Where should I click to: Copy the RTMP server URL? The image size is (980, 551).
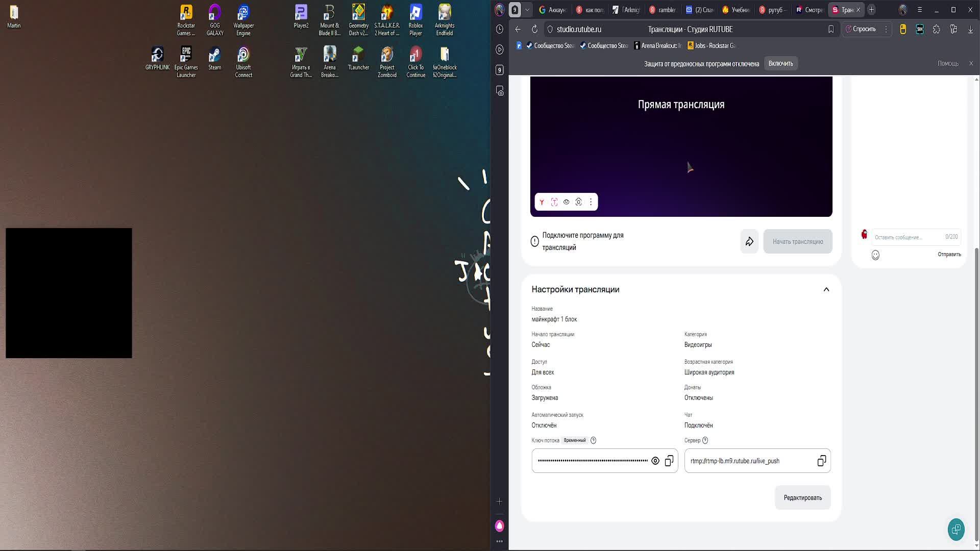tap(821, 461)
